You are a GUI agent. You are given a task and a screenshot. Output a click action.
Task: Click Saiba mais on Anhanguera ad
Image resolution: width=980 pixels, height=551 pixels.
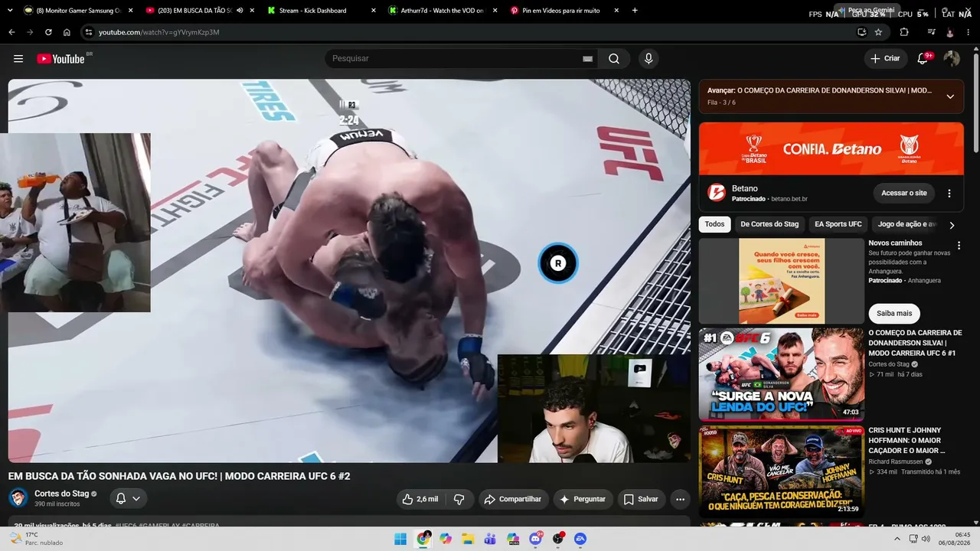(894, 313)
